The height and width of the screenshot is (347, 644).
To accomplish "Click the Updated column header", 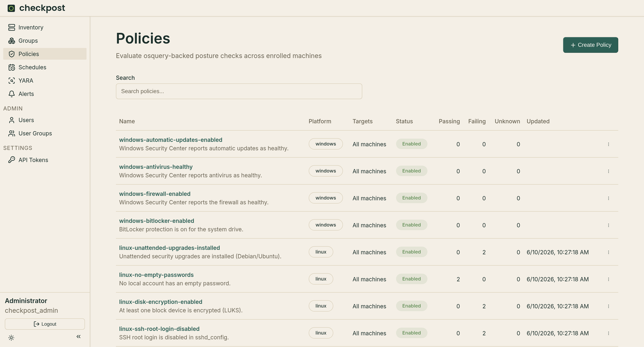I will coord(538,121).
